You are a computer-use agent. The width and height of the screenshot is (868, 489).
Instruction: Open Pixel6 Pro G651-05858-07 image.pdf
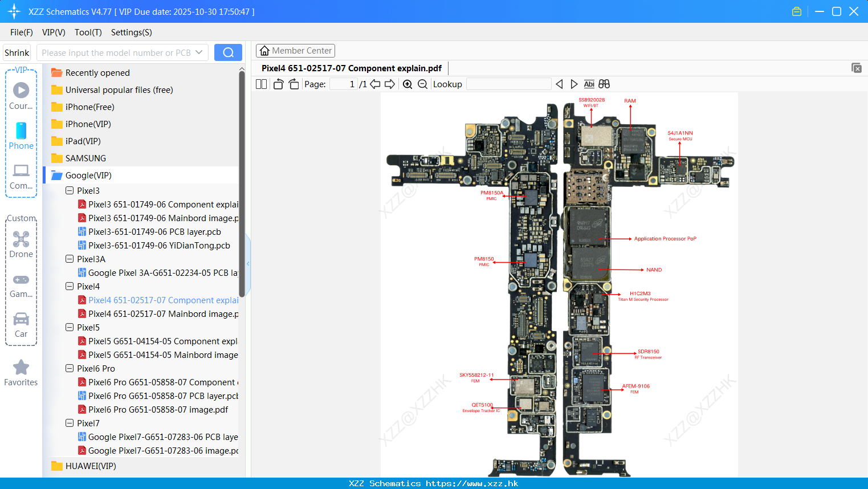153,410
